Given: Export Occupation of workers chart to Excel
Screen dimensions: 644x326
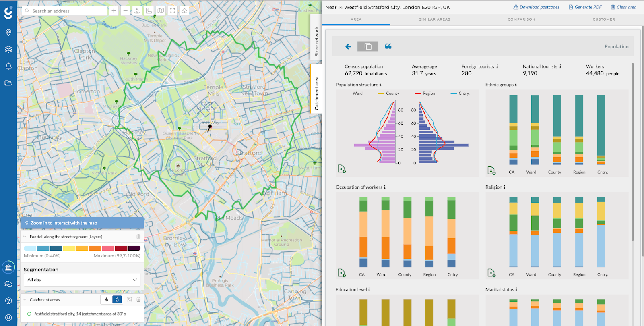Looking at the screenshot, I should point(342,273).
